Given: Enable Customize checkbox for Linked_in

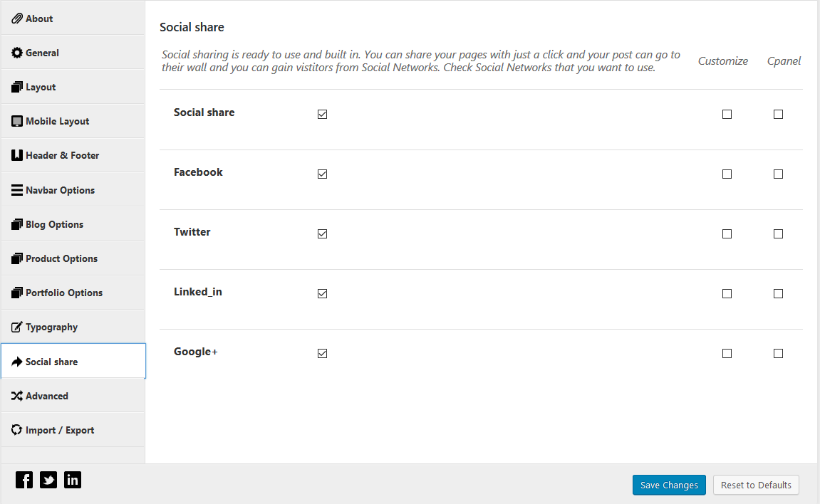Looking at the screenshot, I should [727, 294].
